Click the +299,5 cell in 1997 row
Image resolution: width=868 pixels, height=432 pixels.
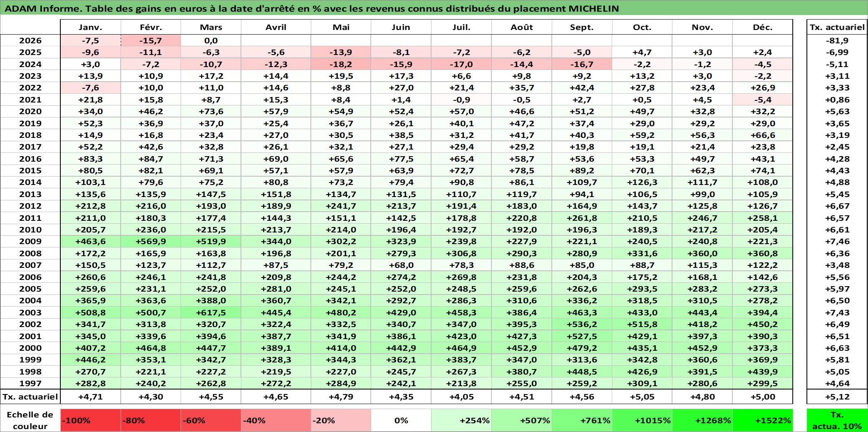763,383
